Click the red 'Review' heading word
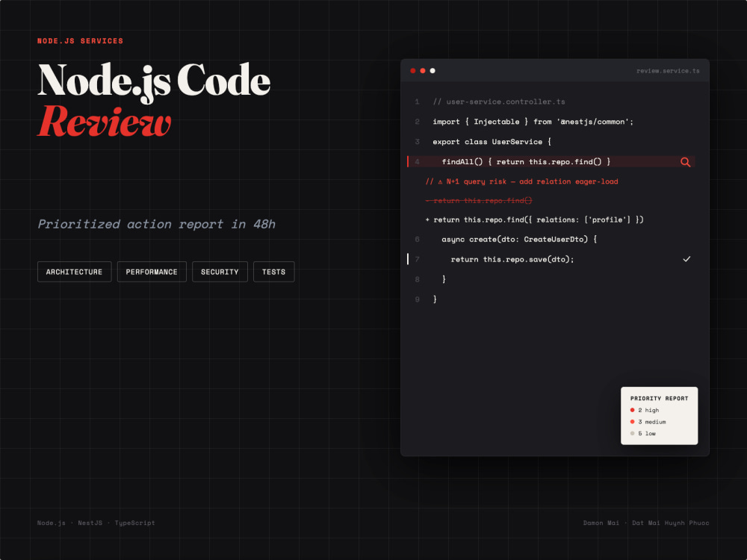Screen dimensions: 747x560 [105, 121]
